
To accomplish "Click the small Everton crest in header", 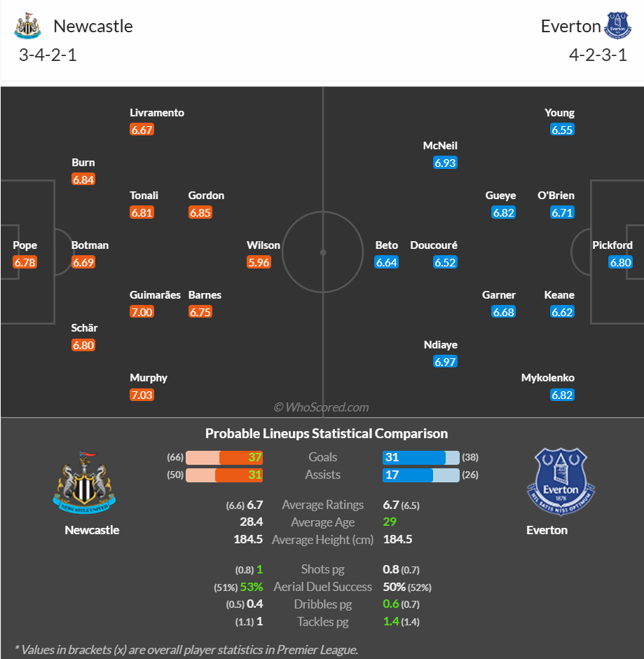I will pyautogui.click(x=617, y=26).
